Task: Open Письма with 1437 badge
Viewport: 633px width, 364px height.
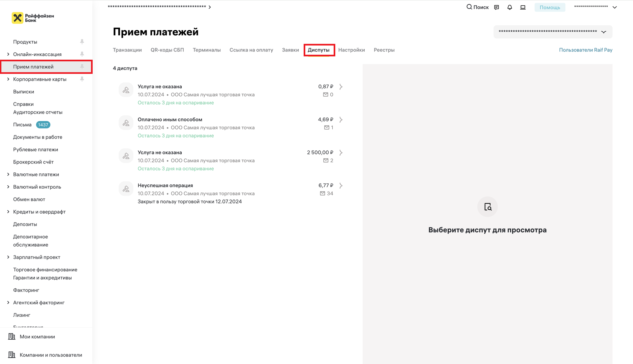Action: 22,125
